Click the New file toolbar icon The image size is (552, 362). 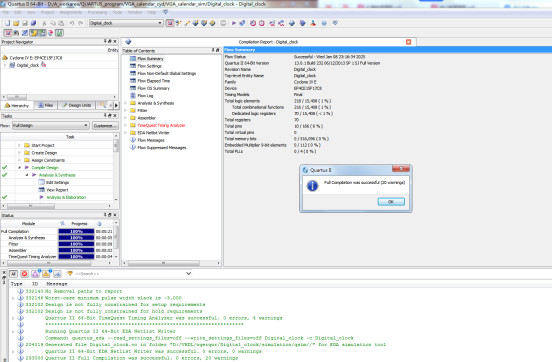pos(7,23)
